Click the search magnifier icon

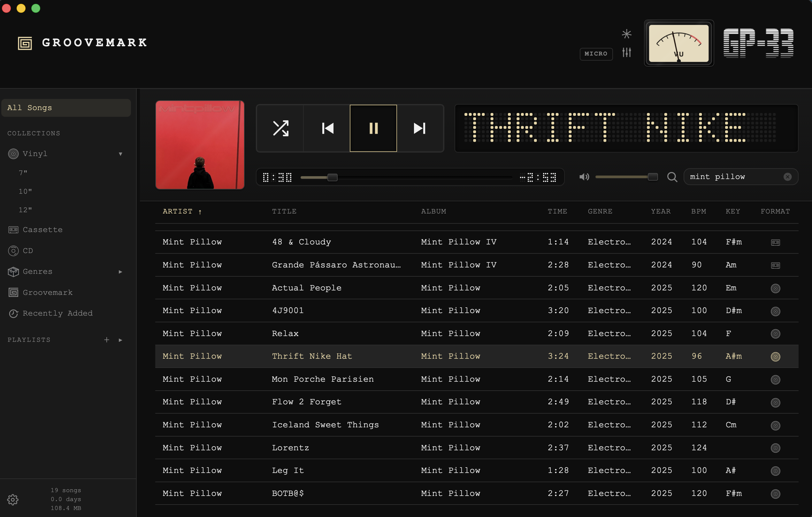tap(672, 177)
